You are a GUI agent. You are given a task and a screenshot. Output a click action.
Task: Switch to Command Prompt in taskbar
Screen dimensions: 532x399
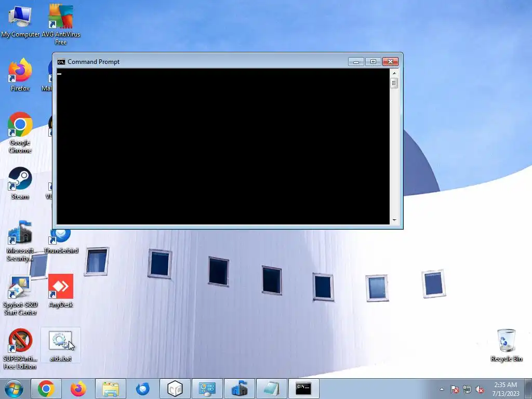[303, 389]
